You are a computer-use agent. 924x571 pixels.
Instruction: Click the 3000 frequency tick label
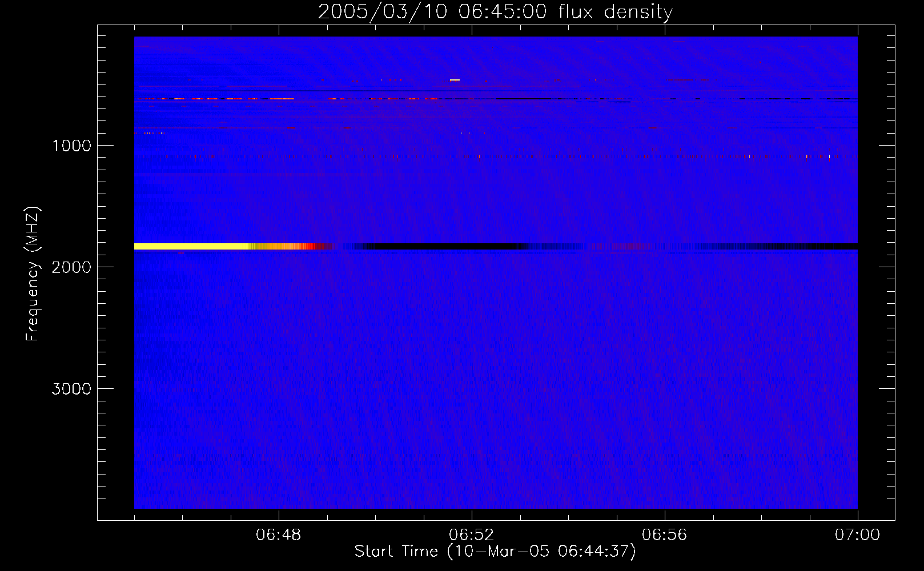point(71,389)
